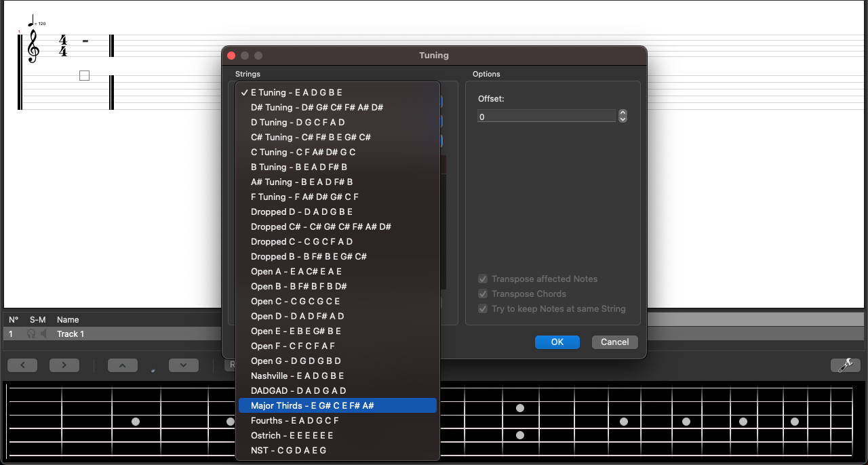868x465 pixels.
Task: Go to previous measure with left arrow icon
Action: point(22,365)
